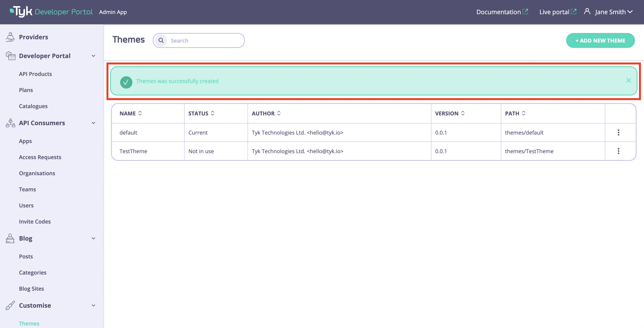Click the search magnifier icon
644x328 pixels.
161,40
